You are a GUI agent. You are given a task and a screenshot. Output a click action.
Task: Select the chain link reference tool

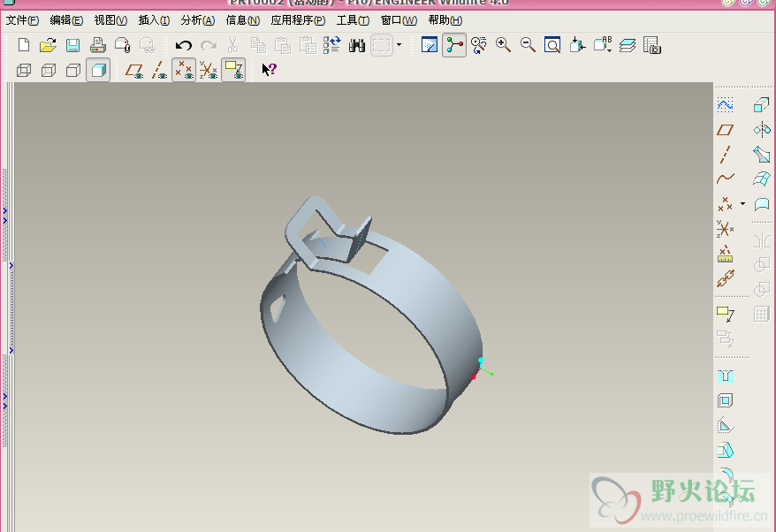(x=726, y=278)
